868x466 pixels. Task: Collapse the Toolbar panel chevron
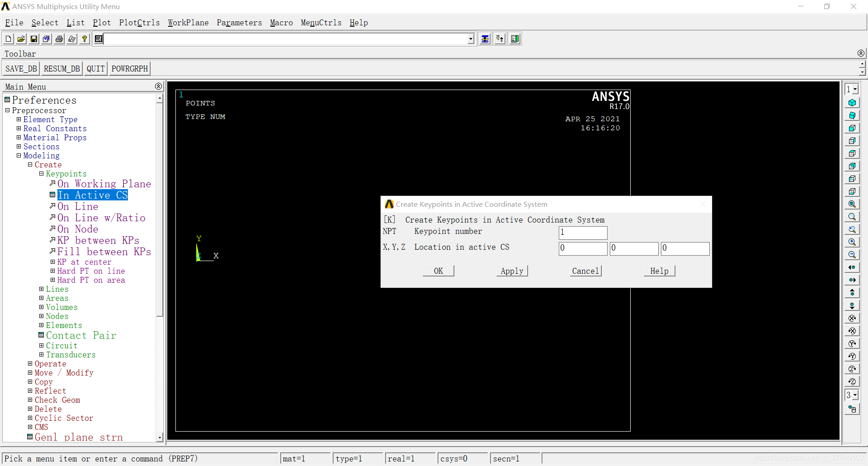[x=861, y=53]
